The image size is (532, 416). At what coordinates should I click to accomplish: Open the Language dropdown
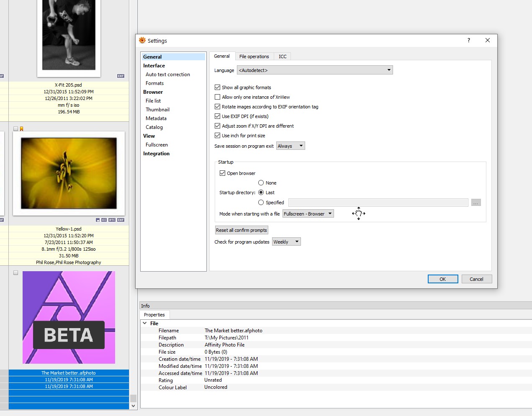(x=314, y=70)
